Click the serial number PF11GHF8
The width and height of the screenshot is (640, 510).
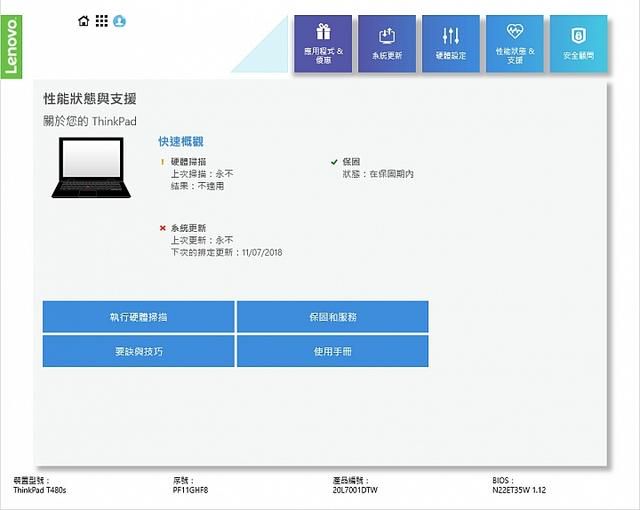pyautogui.click(x=190, y=490)
